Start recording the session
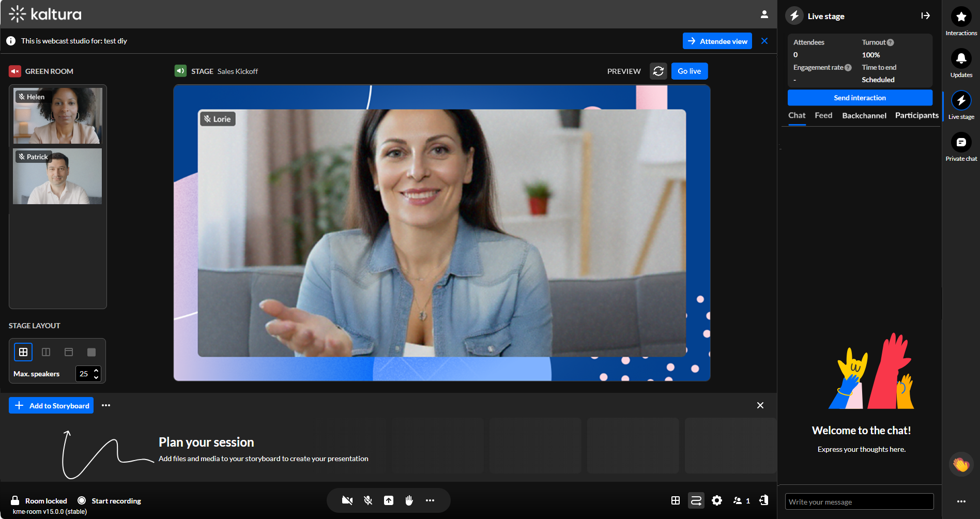The image size is (980, 519). pyautogui.click(x=109, y=501)
